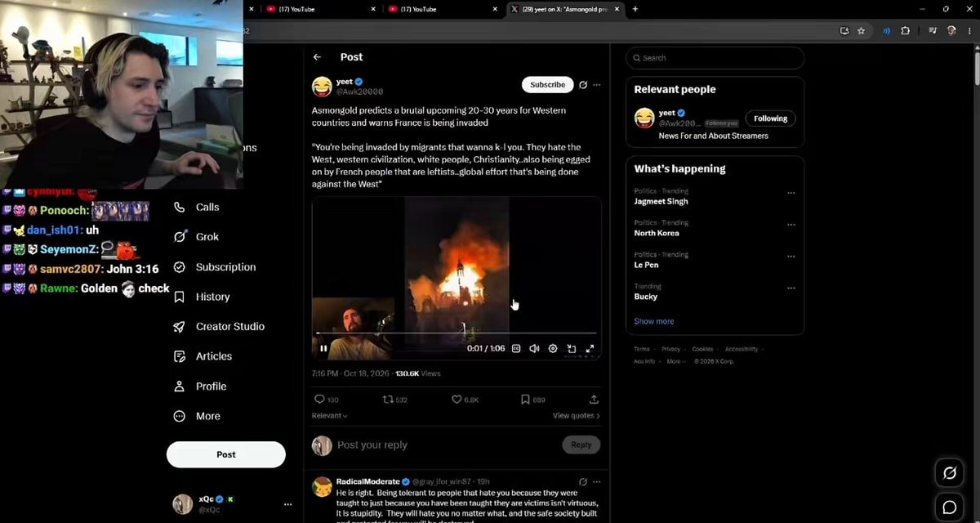This screenshot has height=523, width=980.
Task: Bookmark this page with the star icon
Action: coord(861,31)
